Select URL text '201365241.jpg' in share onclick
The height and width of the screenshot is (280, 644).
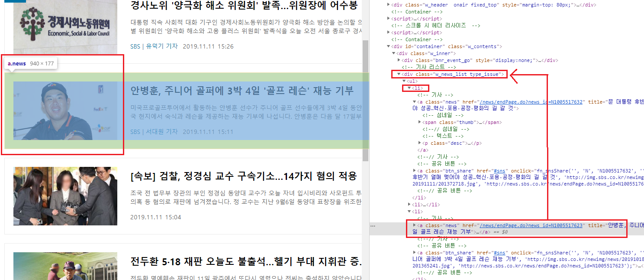tap(431, 266)
